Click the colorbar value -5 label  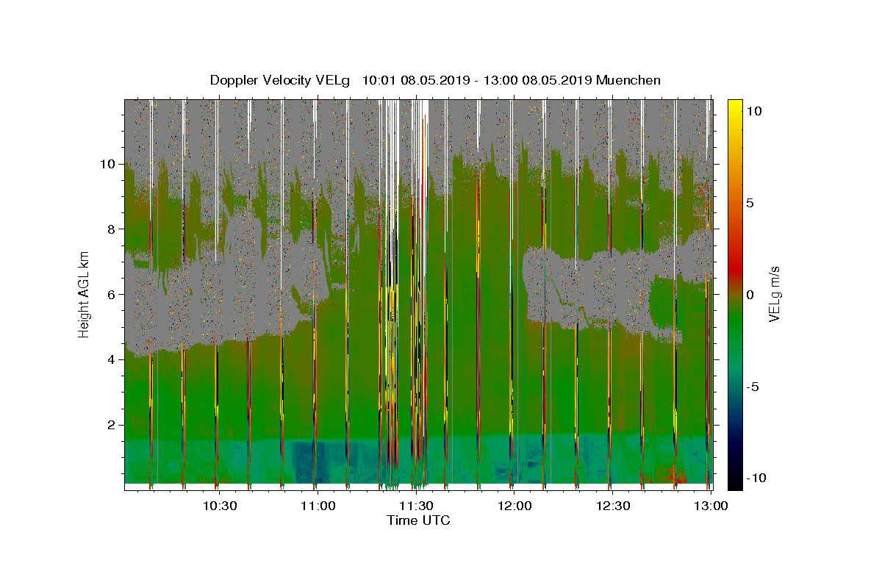753,386
